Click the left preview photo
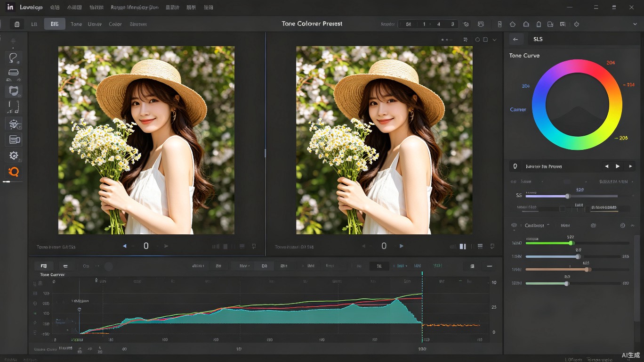This screenshot has width=644, height=362. pyautogui.click(x=146, y=140)
